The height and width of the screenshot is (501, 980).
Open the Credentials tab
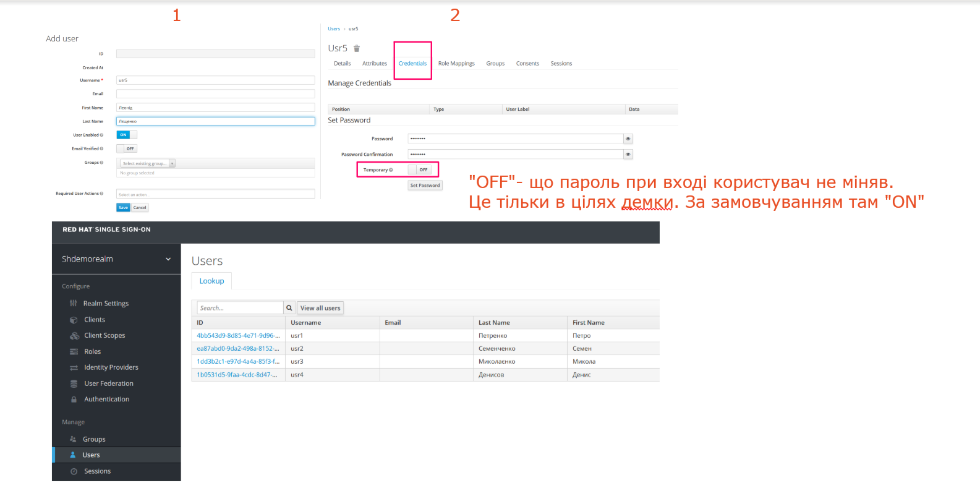(x=412, y=64)
